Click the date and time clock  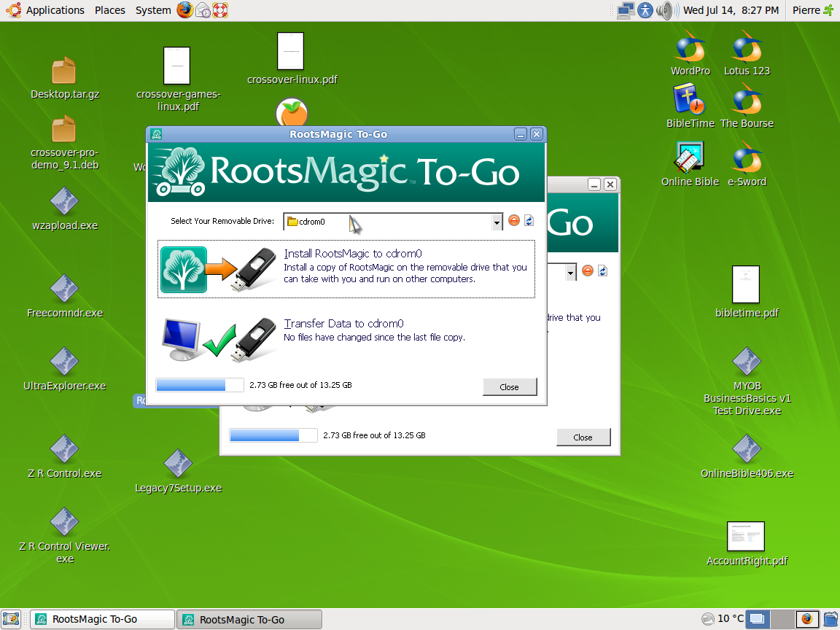coord(731,10)
